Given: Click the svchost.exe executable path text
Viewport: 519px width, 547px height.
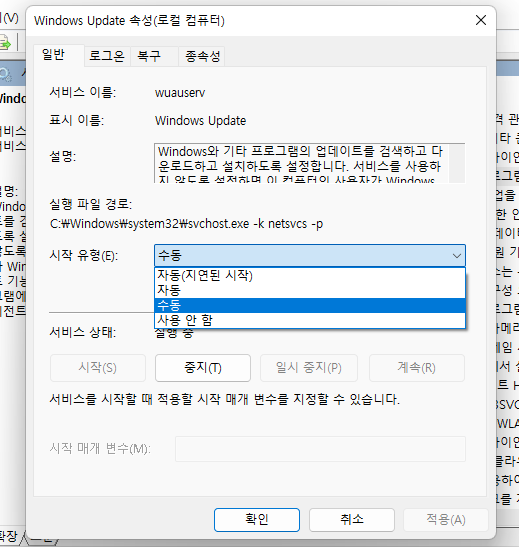Looking at the screenshot, I should click(187, 224).
